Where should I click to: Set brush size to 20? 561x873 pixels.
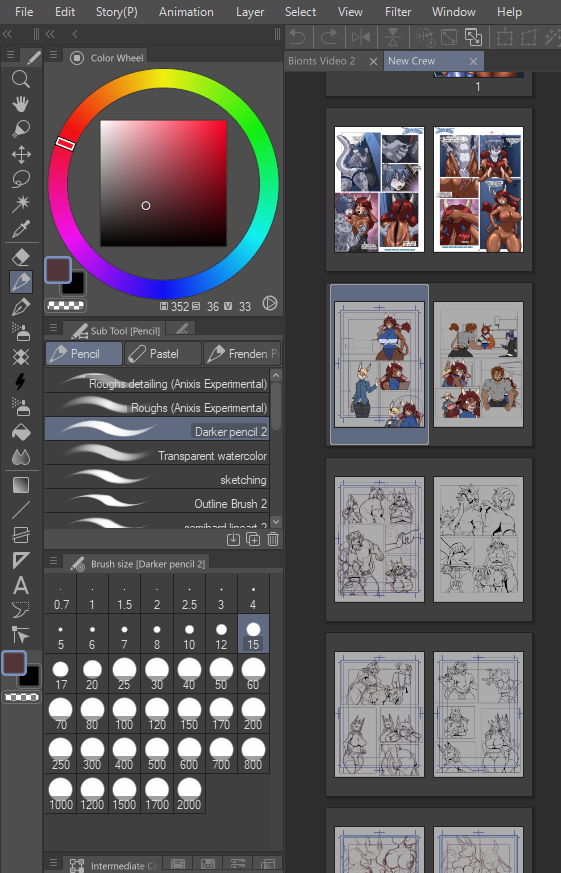pos(92,673)
